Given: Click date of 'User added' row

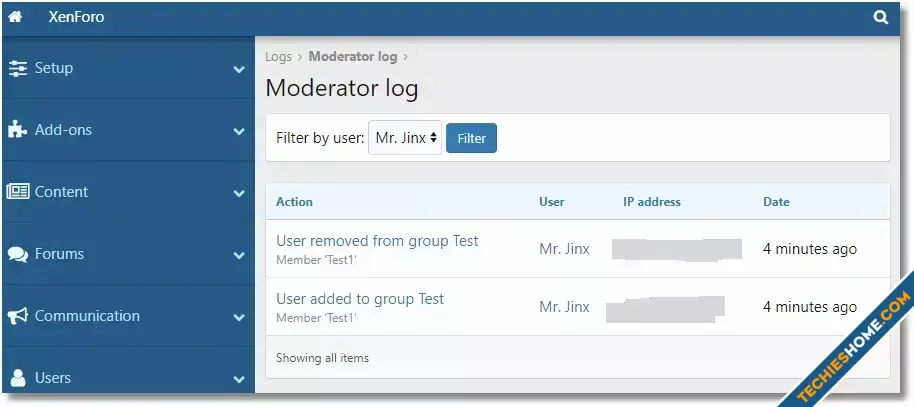Looking at the screenshot, I should (x=810, y=307).
